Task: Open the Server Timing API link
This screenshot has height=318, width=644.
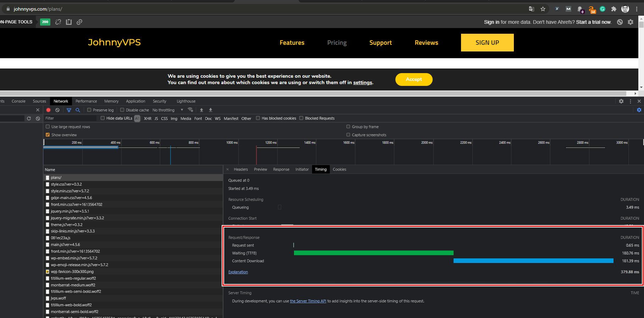Action: pos(308,301)
